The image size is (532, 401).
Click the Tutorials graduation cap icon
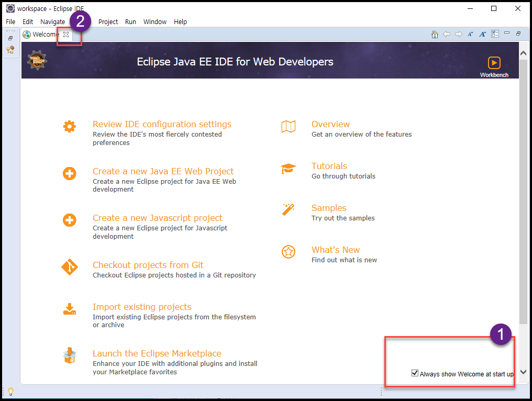tap(289, 169)
